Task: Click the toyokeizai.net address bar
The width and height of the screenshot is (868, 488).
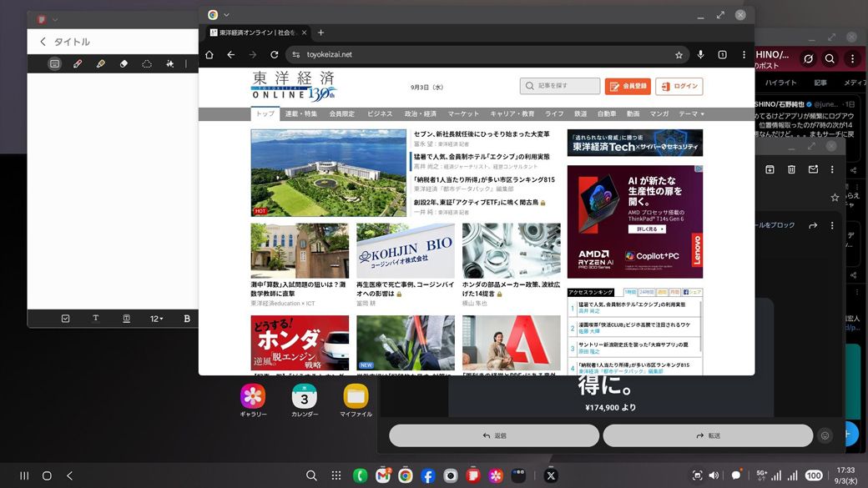Action: coord(487,55)
